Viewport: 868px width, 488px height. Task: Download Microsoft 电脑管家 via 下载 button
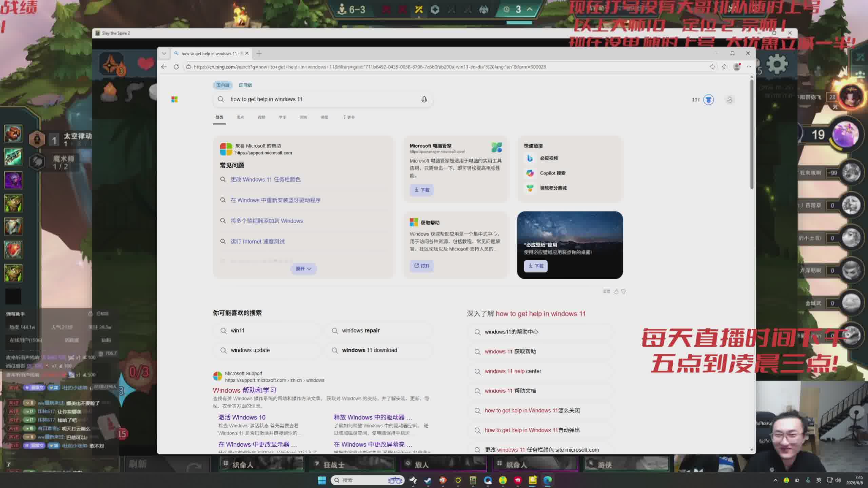click(x=422, y=190)
